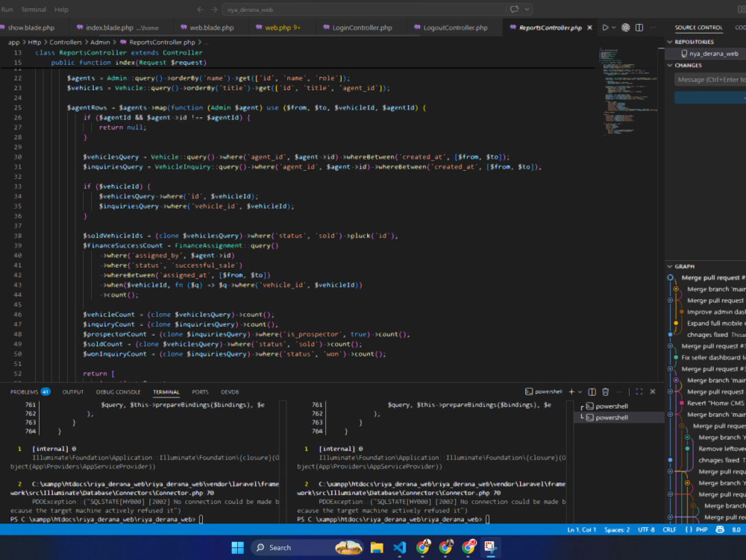
Task: Open the Run menu
Action: pyautogui.click(x=7, y=10)
